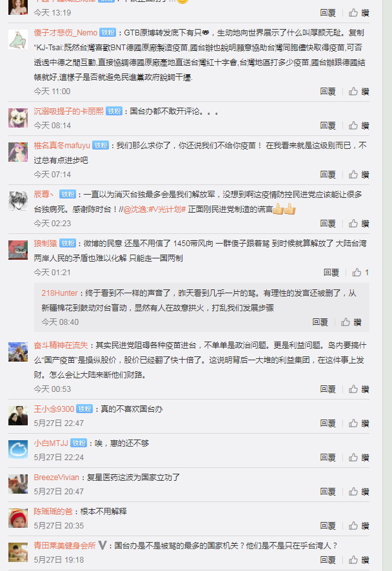
Task: Reply to 椎名真冬mafuyu's comment
Action: pyautogui.click(x=328, y=175)
